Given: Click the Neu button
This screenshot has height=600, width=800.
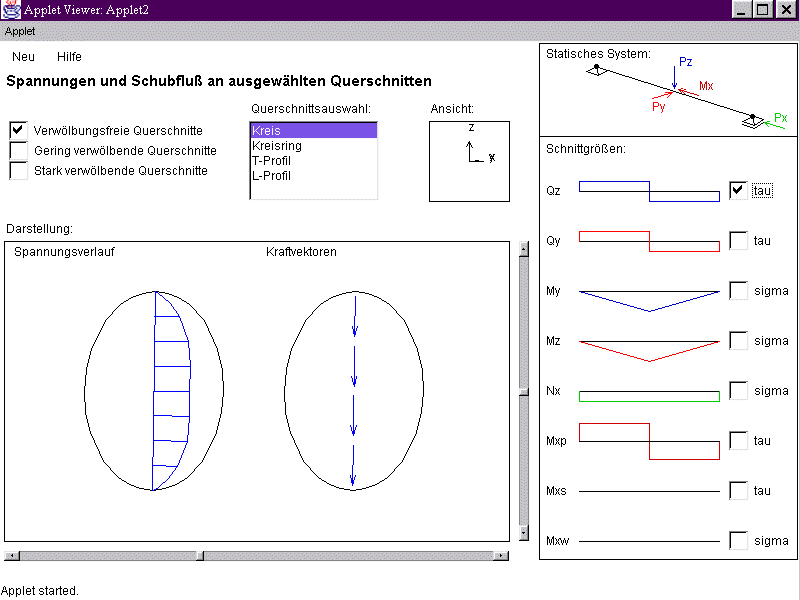Looking at the screenshot, I should pos(23,57).
